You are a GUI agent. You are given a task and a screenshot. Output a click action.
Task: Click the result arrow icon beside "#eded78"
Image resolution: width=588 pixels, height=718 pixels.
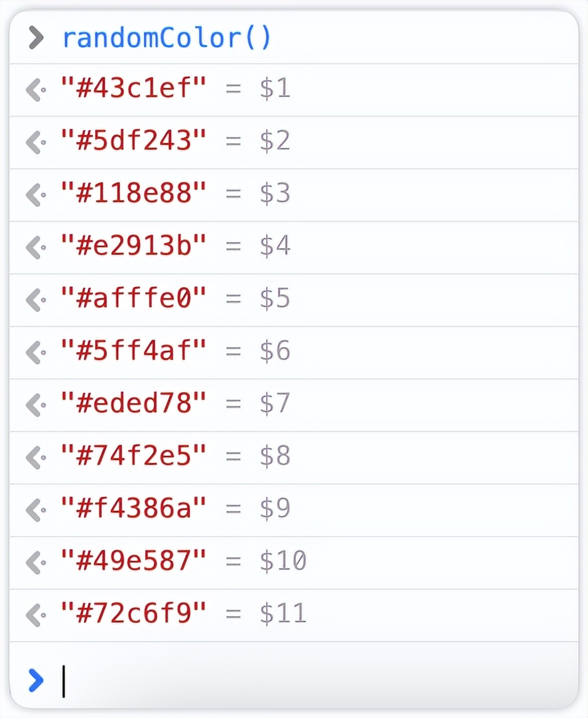[x=36, y=405]
